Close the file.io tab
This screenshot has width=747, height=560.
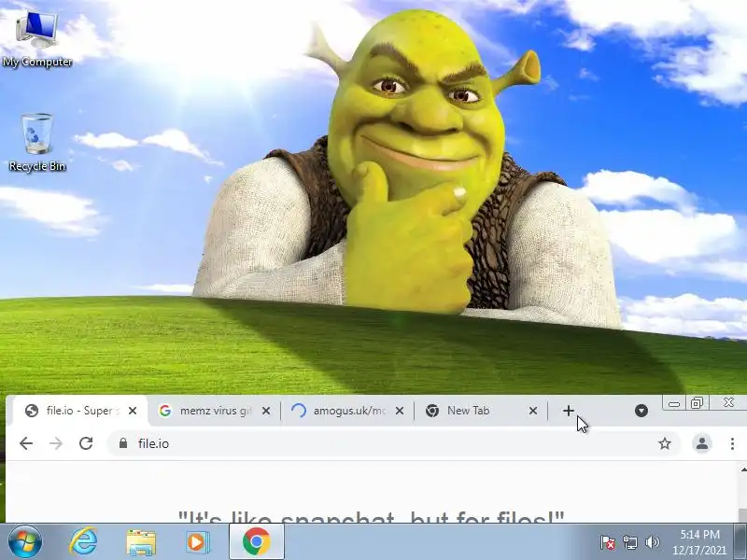(133, 411)
